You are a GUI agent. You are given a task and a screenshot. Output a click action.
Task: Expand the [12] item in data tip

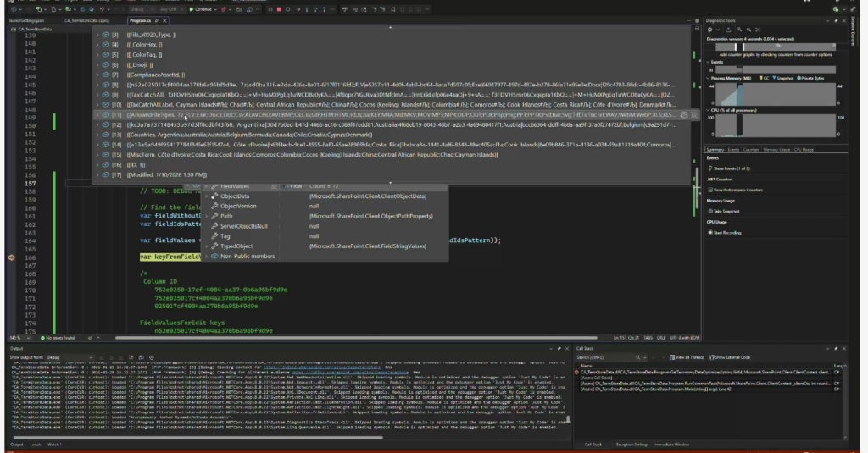click(x=97, y=124)
